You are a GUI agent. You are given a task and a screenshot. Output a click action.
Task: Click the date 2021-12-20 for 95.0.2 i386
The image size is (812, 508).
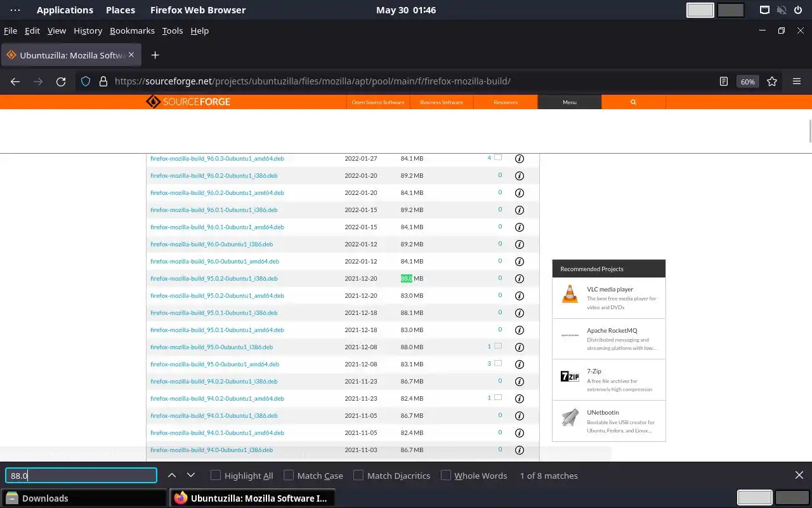tap(361, 279)
